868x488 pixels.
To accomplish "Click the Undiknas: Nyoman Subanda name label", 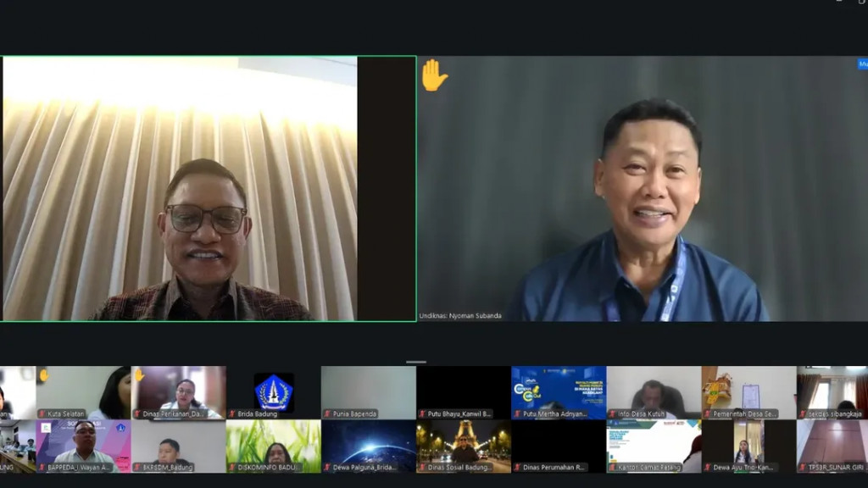I will tap(460, 316).
